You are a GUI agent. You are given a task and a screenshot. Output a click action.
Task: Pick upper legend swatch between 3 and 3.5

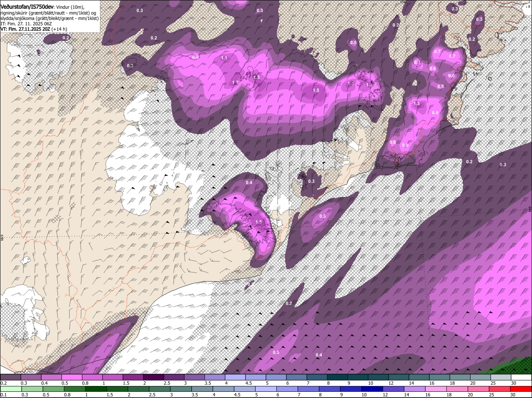194,377
